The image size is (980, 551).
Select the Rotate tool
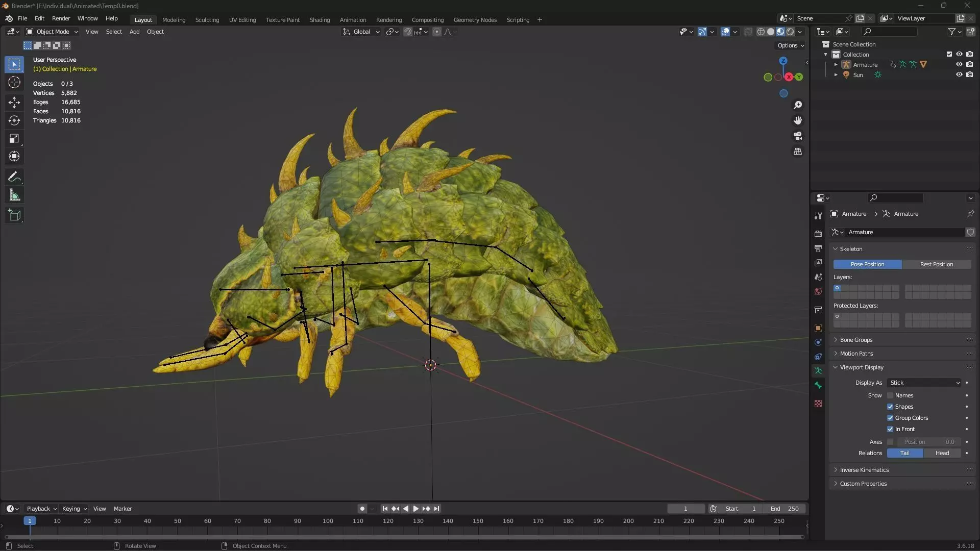tap(14, 120)
